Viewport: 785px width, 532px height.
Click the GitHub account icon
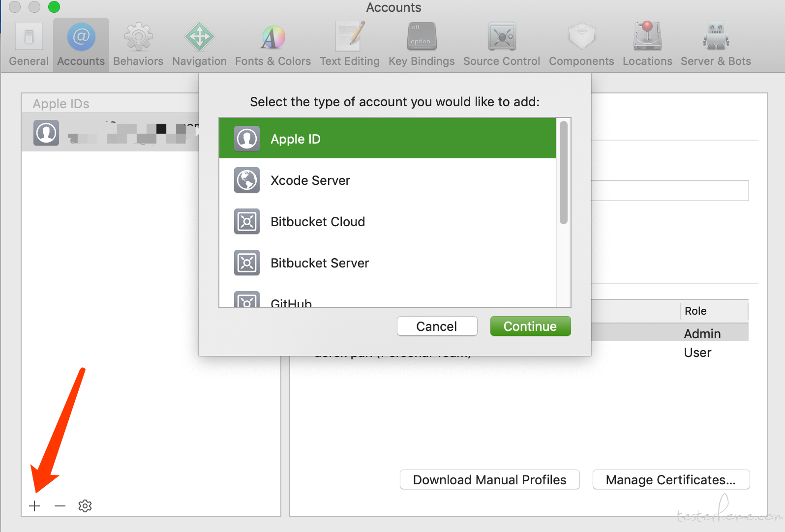click(x=247, y=299)
